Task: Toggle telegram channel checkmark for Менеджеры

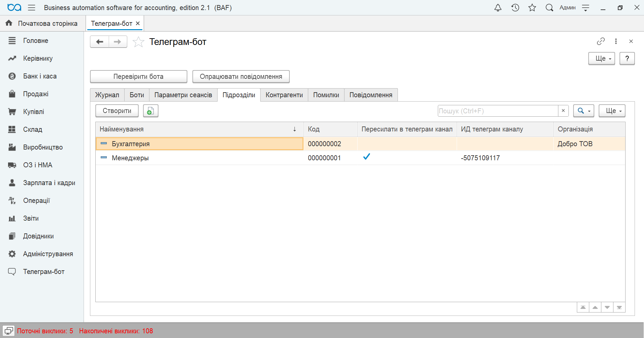Action: (367, 157)
